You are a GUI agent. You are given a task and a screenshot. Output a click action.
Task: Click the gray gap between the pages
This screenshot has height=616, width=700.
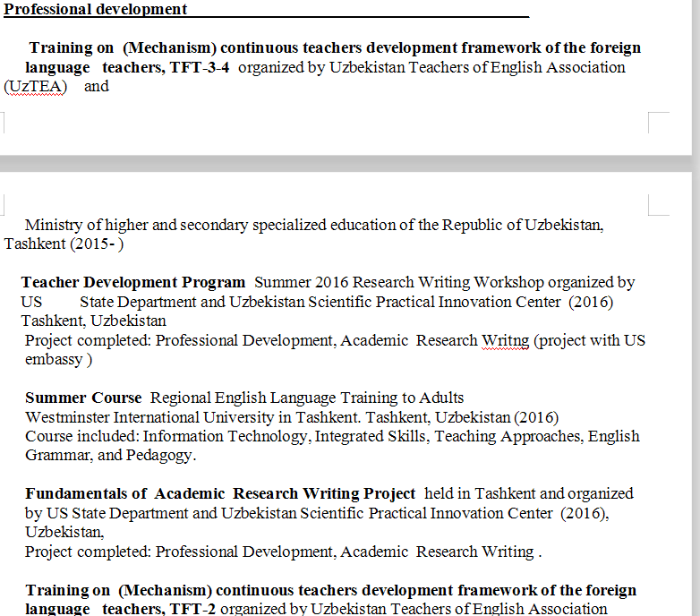coord(349,164)
